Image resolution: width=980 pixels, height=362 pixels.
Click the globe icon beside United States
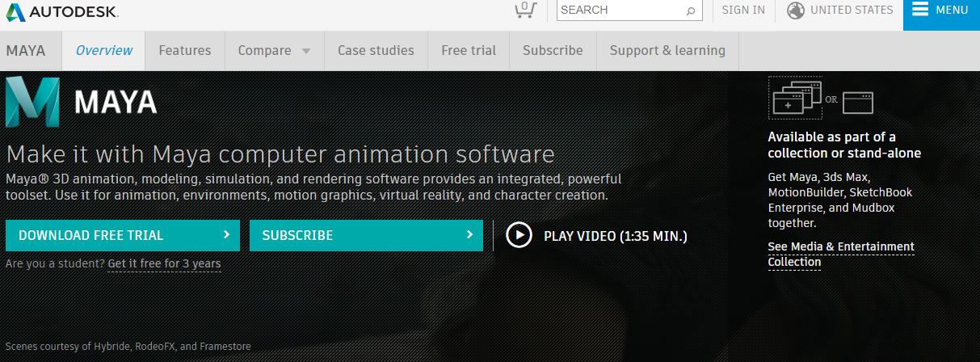[x=795, y=11]
